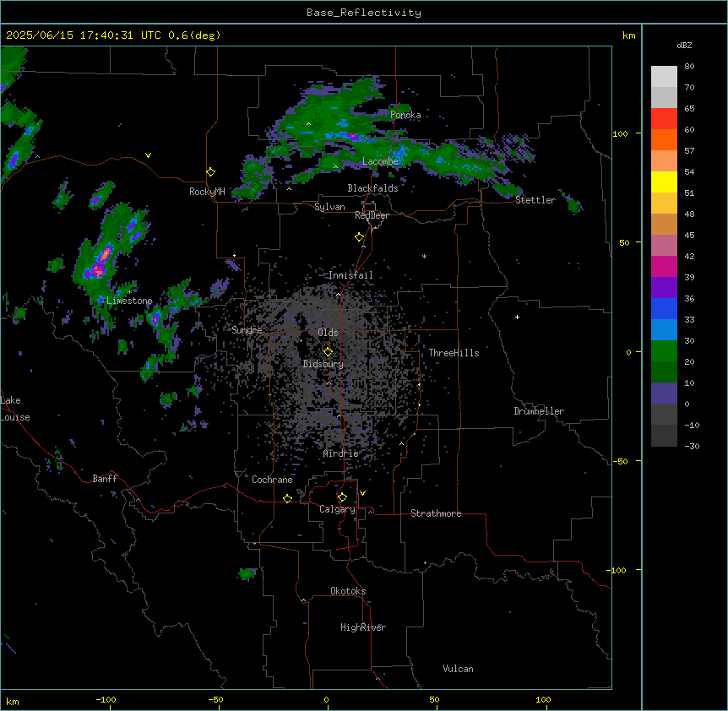
Task: Pick the purple 36-39 dBZ legend color
Action: pyautogui.click(x=664, y=288)
